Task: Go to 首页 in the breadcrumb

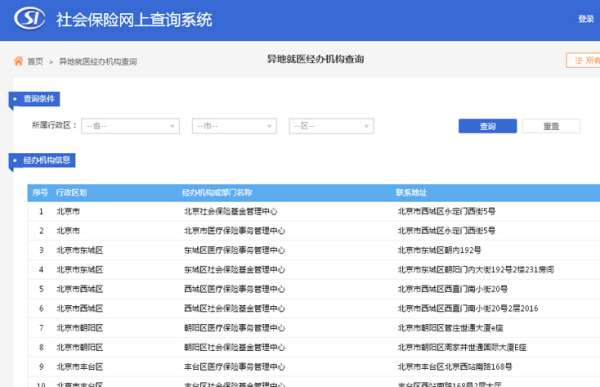Action: click(x=35, y=62)
